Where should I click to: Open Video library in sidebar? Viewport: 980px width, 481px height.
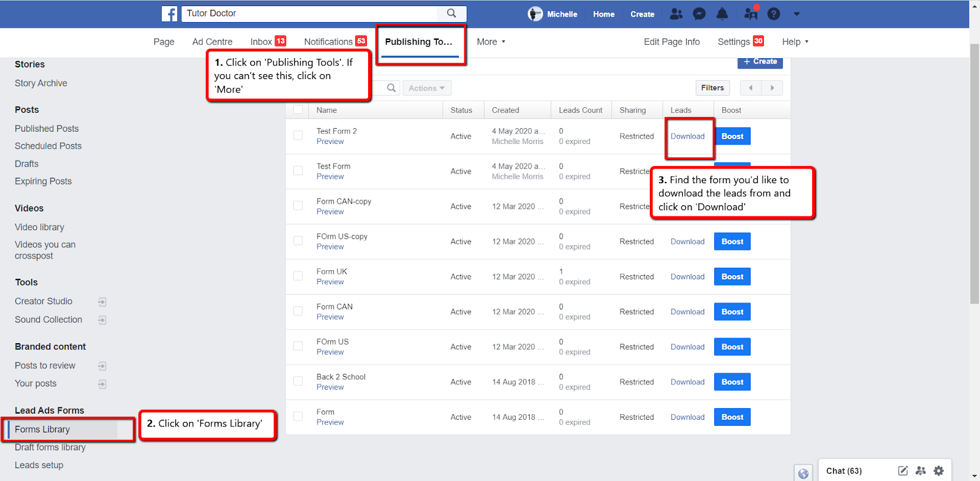pyautogui.click(x=39, y=227)
